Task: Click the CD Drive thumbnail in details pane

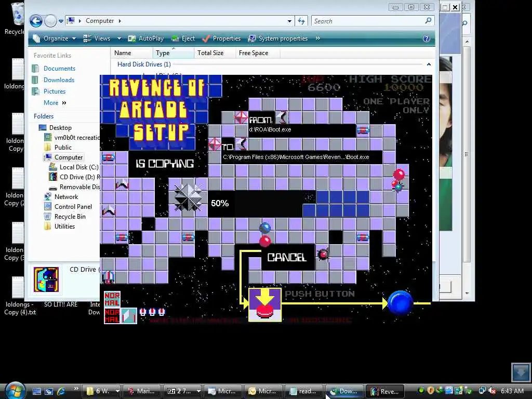Action: pos(46,280)
